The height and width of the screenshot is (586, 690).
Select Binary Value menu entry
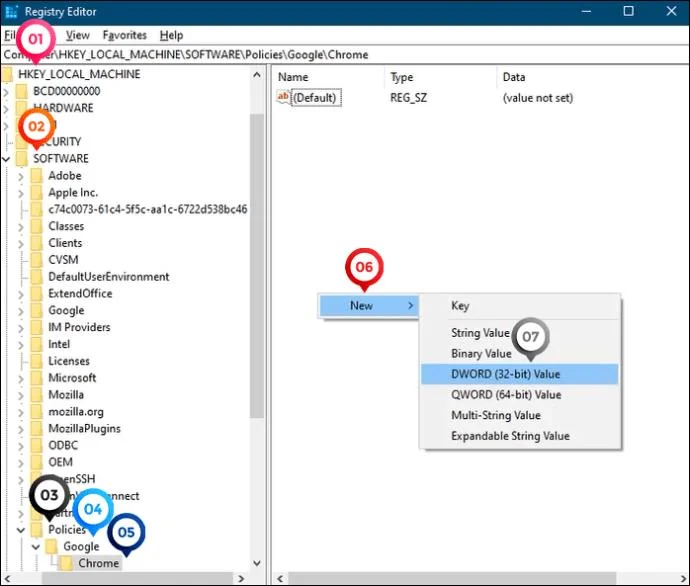(519, 354)
